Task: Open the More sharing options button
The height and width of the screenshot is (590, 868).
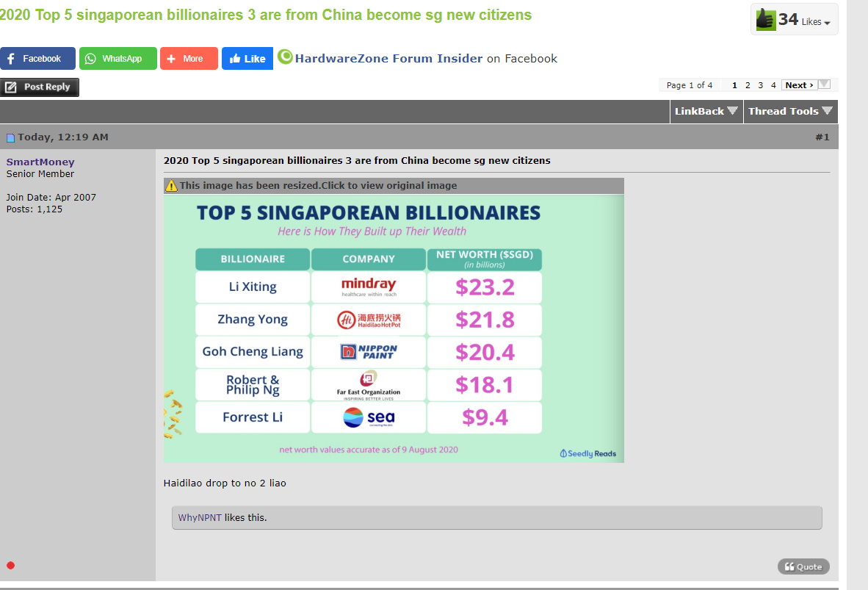Action: [x=189, y=58]
